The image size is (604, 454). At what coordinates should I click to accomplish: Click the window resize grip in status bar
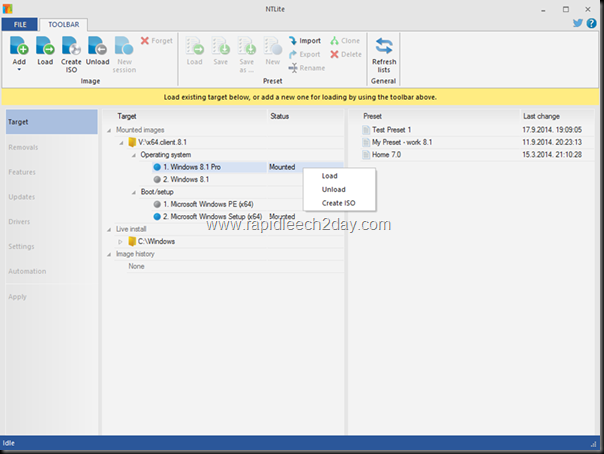click(594, 444)
